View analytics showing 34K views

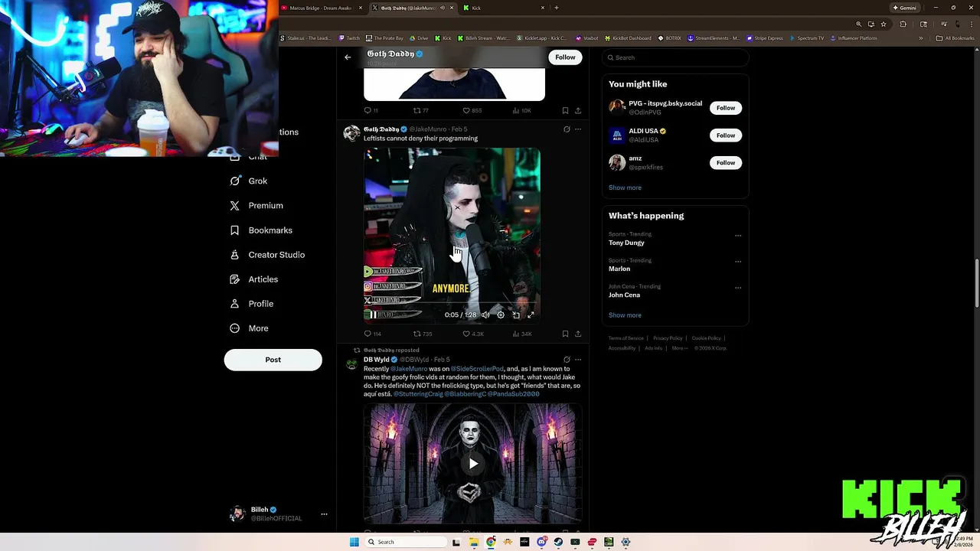click(522, 334)
